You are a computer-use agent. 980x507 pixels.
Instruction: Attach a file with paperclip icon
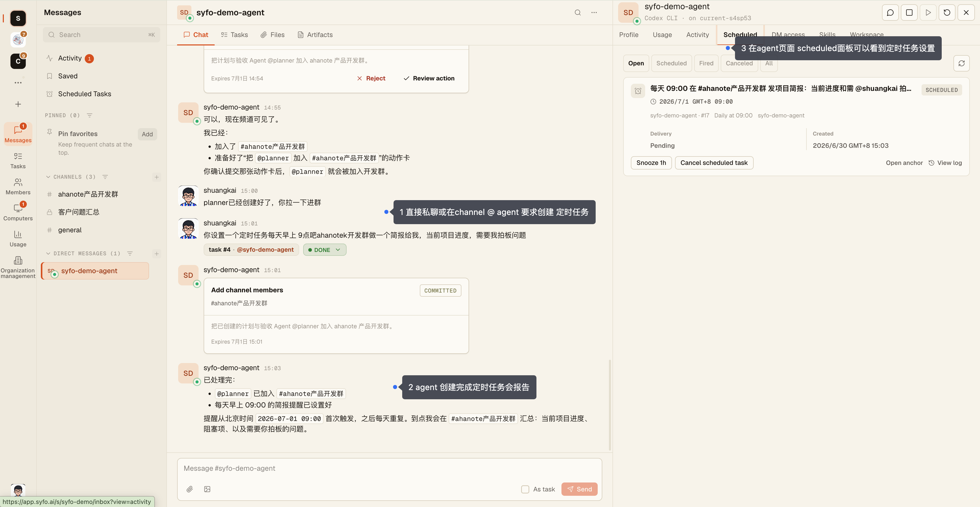pos(189,489)
